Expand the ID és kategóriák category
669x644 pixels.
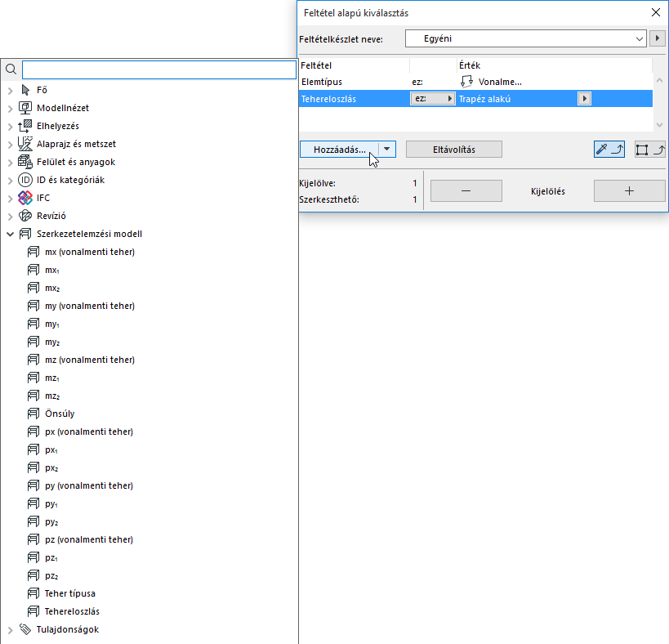coord(11,181)
